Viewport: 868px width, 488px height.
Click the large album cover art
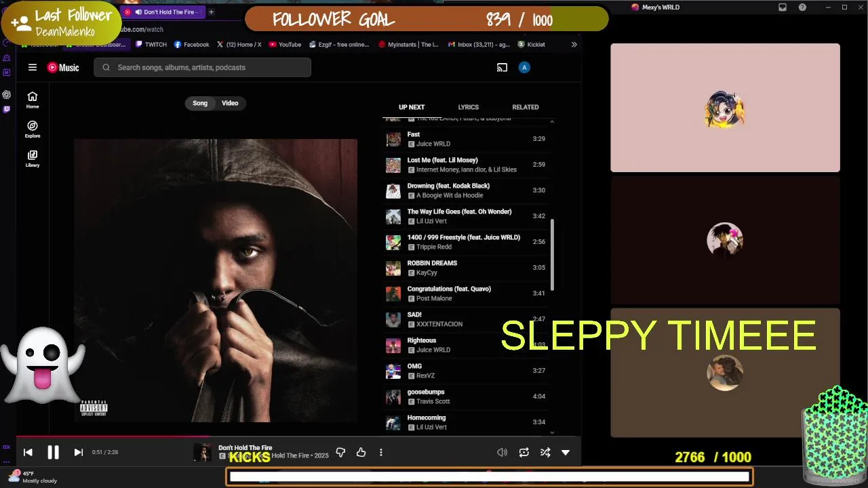(216, 281)
